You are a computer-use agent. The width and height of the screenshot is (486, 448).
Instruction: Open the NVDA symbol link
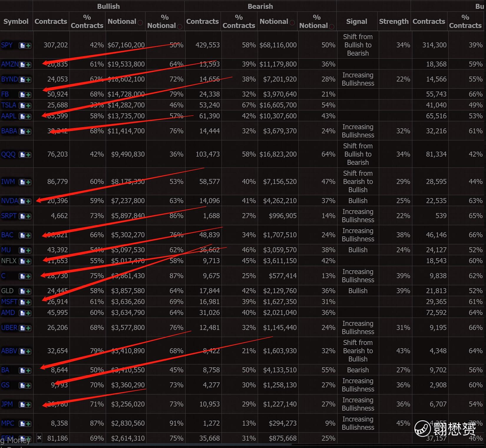click(x=10, y=201)
